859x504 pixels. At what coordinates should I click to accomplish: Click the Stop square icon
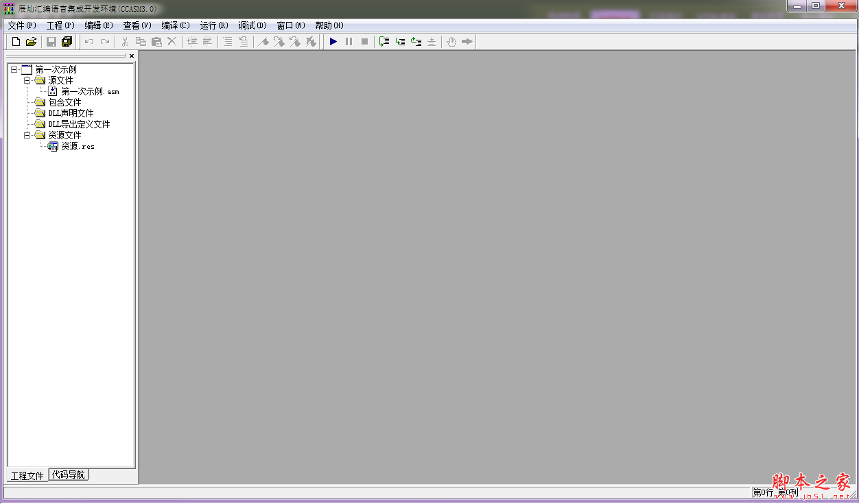(x=364, y=42)
